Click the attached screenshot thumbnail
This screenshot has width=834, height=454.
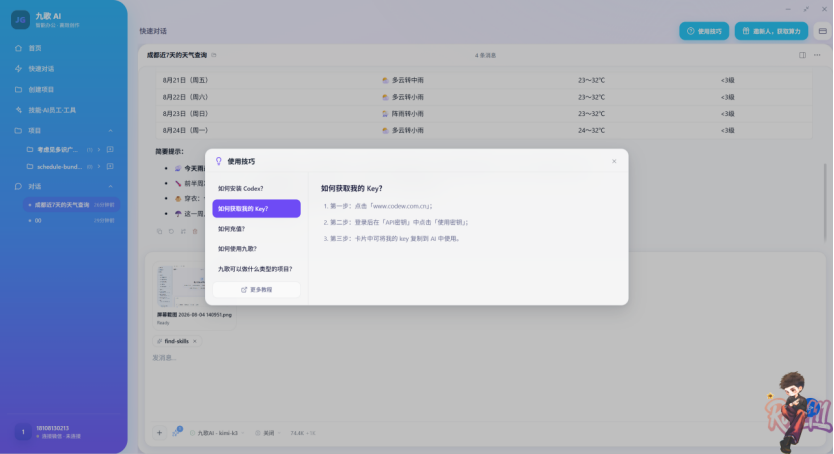pyautogui.click(x=181, y=287)
